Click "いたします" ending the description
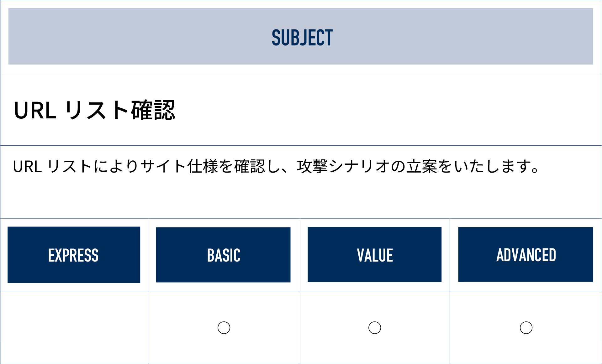The height and width of the screenshot is (364, 602). point(493,166)
